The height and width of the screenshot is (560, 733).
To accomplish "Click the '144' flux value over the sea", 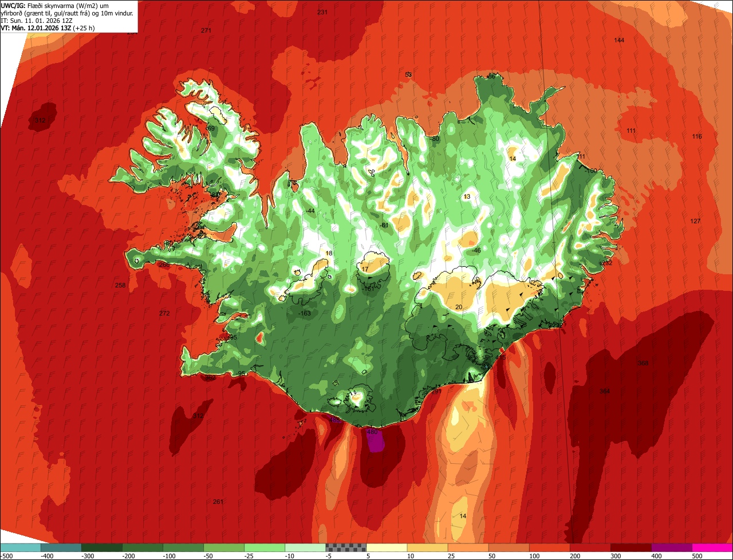I will tap(619, 40).
